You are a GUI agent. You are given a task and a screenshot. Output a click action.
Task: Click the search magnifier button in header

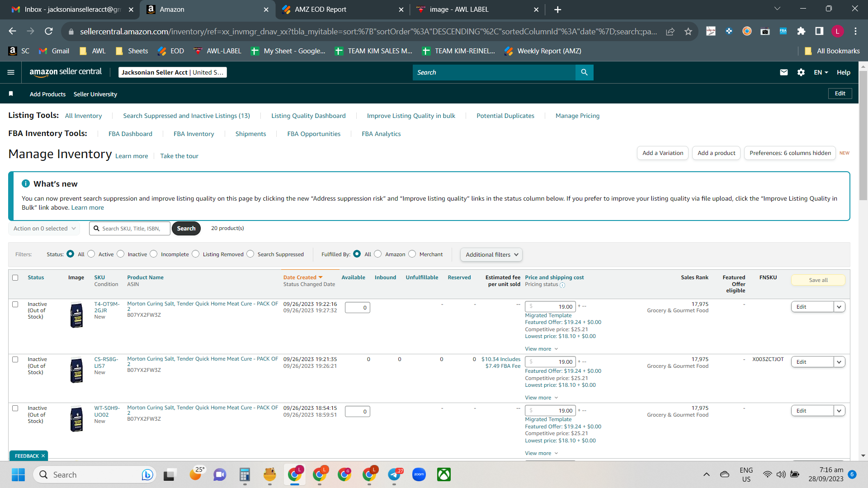point(584,72)
